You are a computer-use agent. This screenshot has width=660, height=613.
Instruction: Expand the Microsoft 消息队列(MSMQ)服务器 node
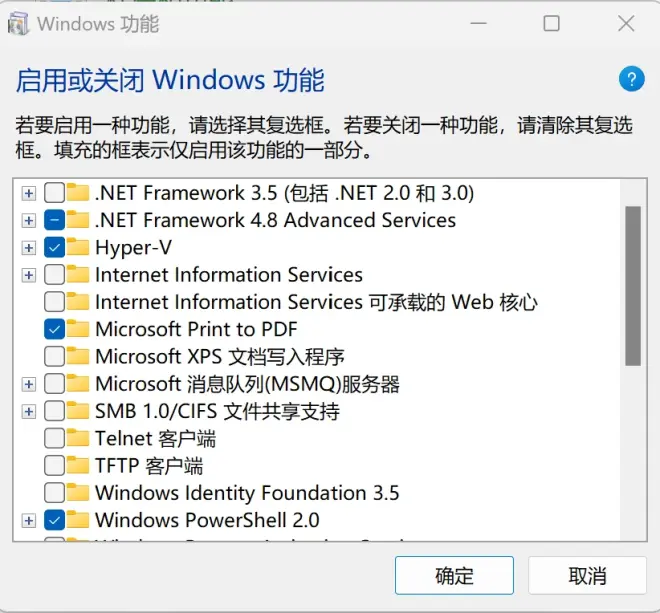click(29, 384)
